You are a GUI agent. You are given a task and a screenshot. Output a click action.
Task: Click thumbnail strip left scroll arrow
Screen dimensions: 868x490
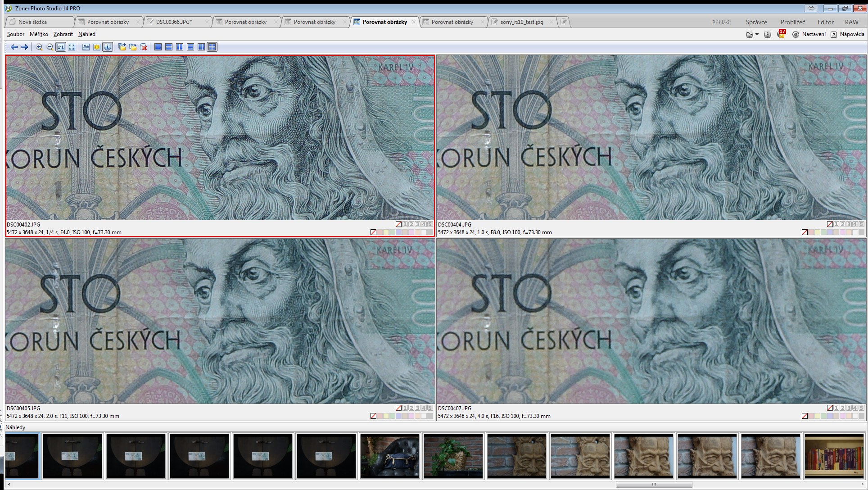9,485
